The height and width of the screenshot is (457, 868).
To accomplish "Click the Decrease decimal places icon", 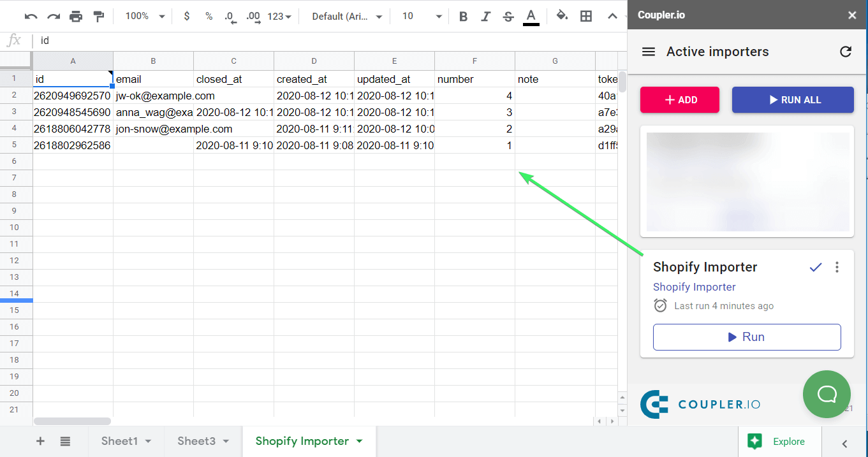I will pyautogui.click(x=229, y=16).
